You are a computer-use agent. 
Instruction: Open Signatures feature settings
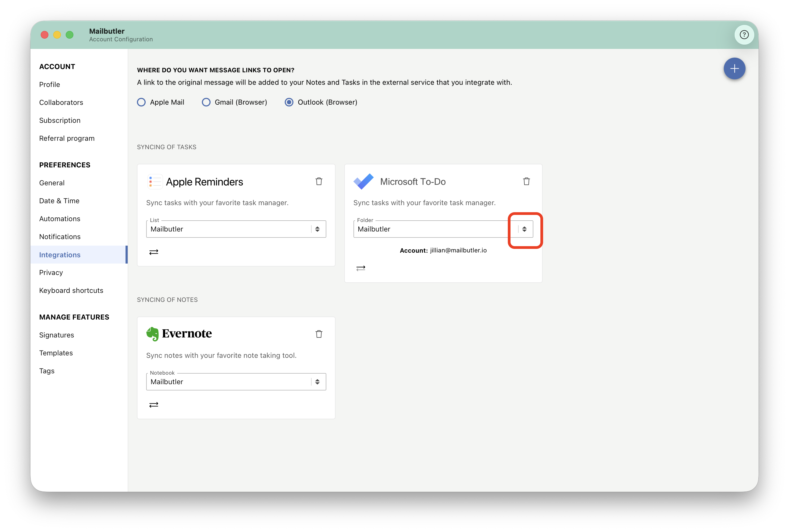click(56, 335)
